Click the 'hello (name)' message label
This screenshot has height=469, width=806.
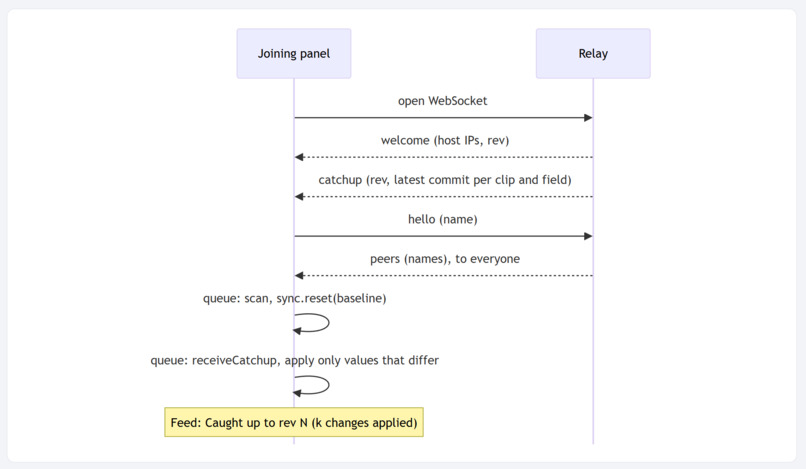point(443,220)
